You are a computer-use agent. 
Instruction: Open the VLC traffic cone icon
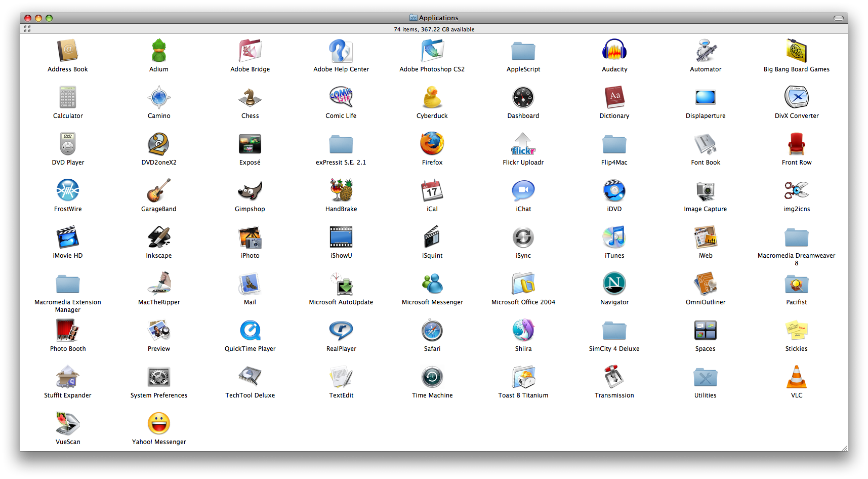797,377
